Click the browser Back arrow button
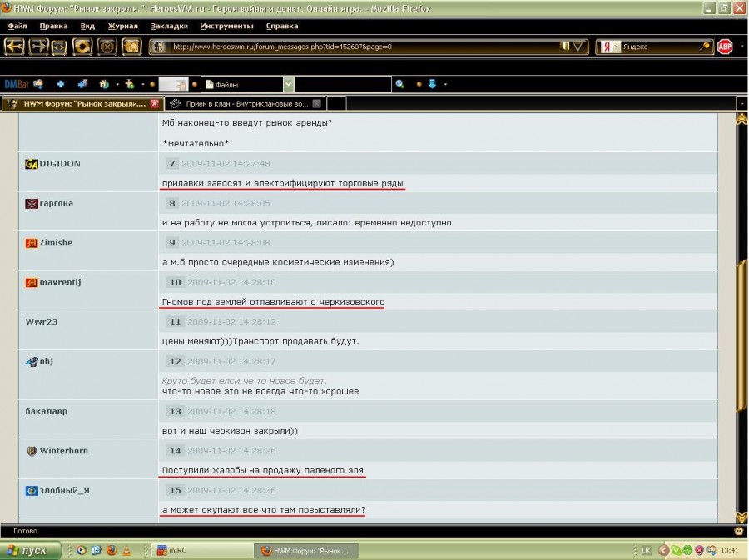The height and width of the screenshot is (560, 749). click(x=14, y=47)
